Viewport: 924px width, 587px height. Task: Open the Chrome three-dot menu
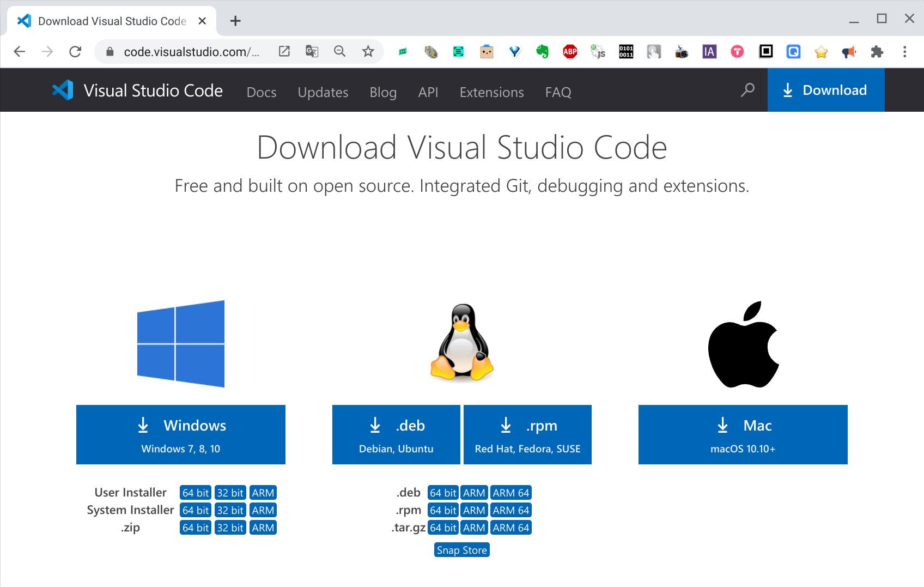[904, 52]
